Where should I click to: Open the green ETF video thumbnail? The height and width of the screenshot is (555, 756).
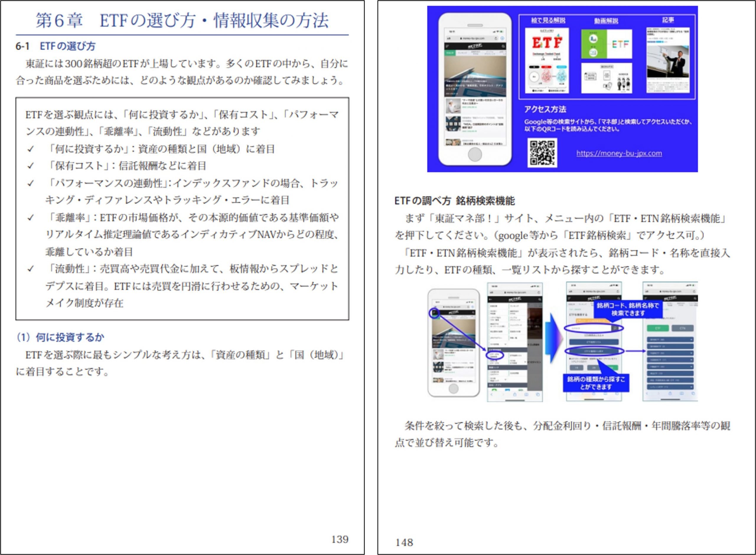(x=607, y=44)
